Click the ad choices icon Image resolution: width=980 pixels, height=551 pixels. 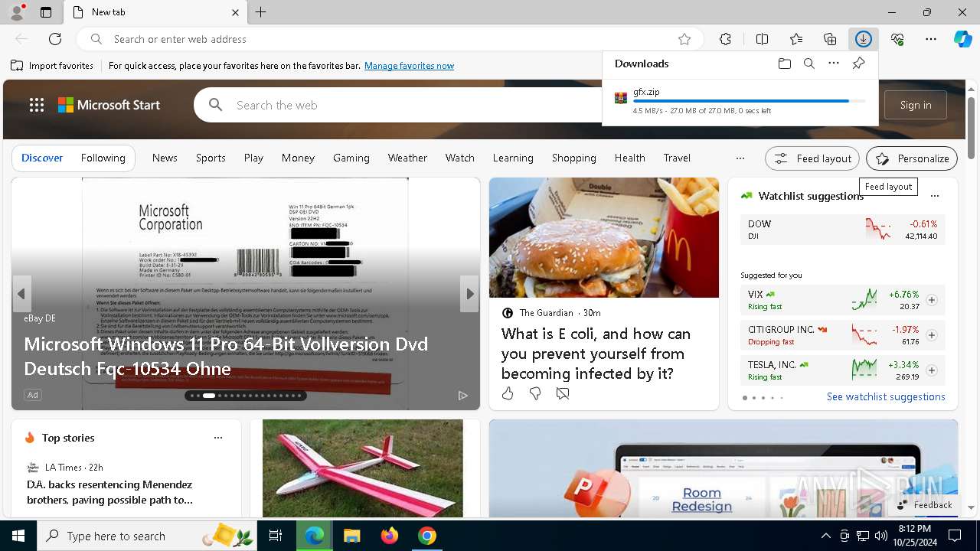462,396
